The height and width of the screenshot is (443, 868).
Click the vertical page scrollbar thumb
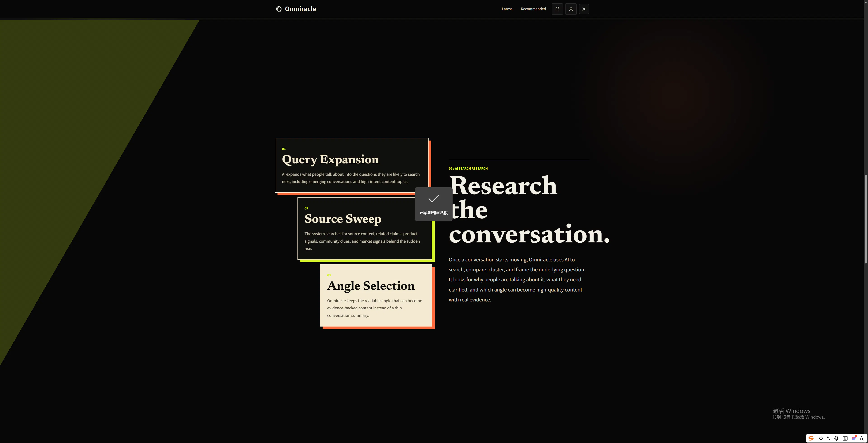866,219
